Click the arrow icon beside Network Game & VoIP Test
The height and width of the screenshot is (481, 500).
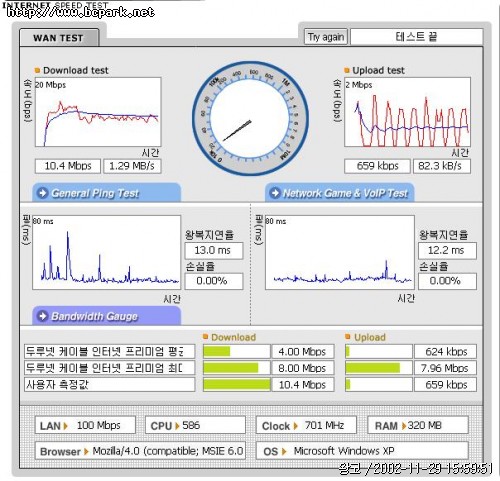(x=275, y=193)
